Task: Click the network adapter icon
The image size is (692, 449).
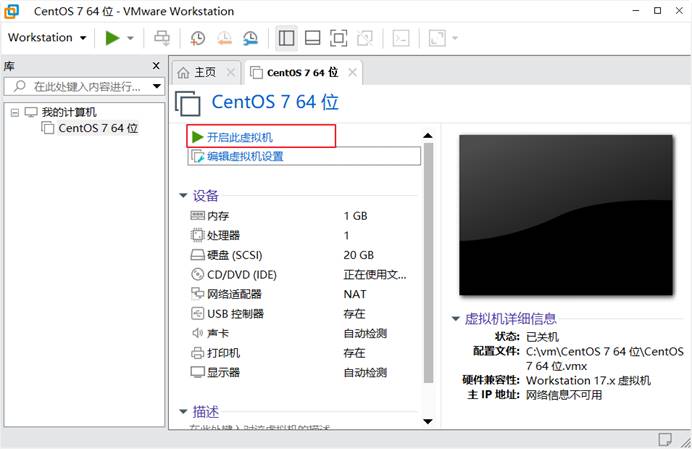Action: click(197, 293)
